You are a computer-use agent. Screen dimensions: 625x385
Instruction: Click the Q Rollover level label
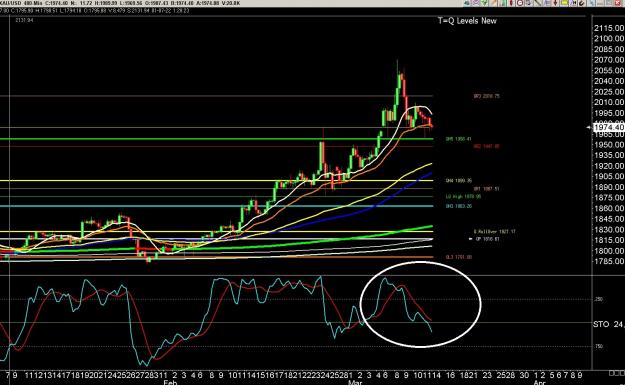494,232
